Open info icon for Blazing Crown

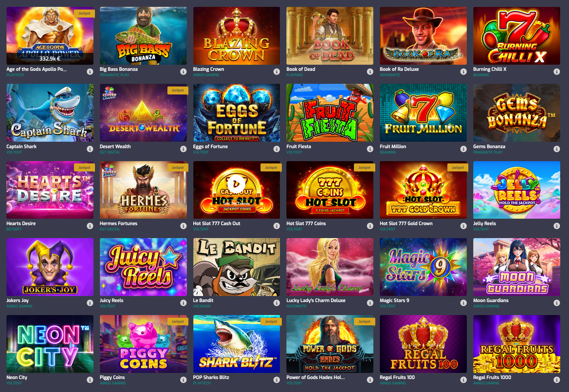pyautogui.click(x=277, y=72)
